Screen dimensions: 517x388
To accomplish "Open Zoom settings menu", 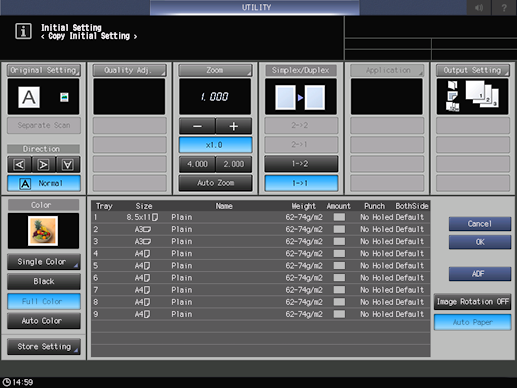I will 215,70.
